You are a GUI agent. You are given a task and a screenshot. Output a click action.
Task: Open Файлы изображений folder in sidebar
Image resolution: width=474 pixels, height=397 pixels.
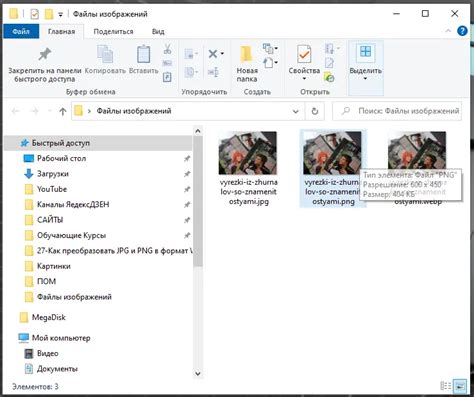(98, 297)
